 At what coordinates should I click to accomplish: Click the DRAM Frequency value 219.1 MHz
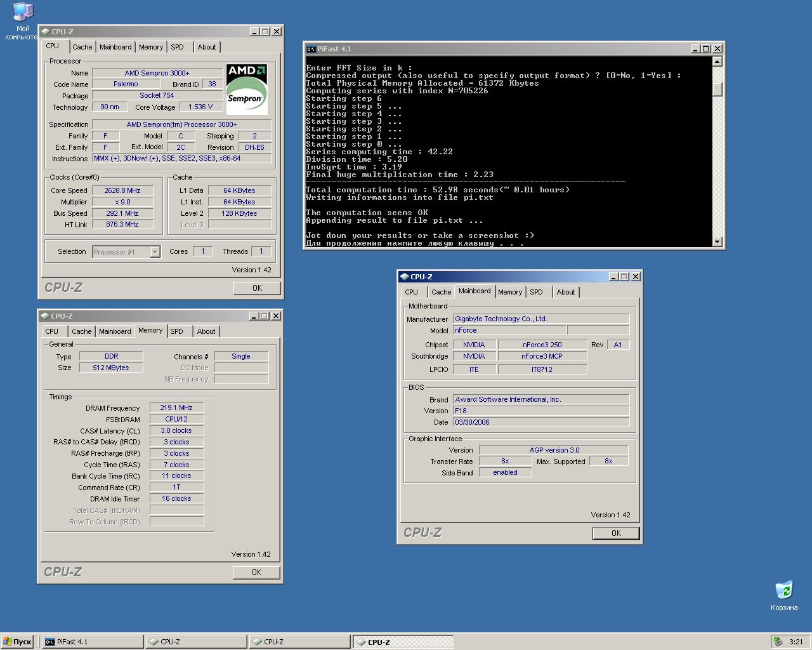(x=176, y=408)
